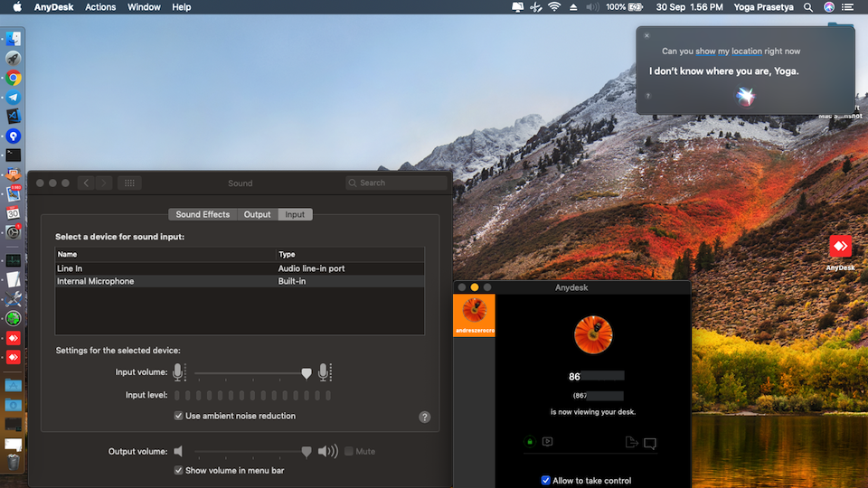Screen dimensions: 868x488
Task: Open the Help menu
Action: pos(181,7)
